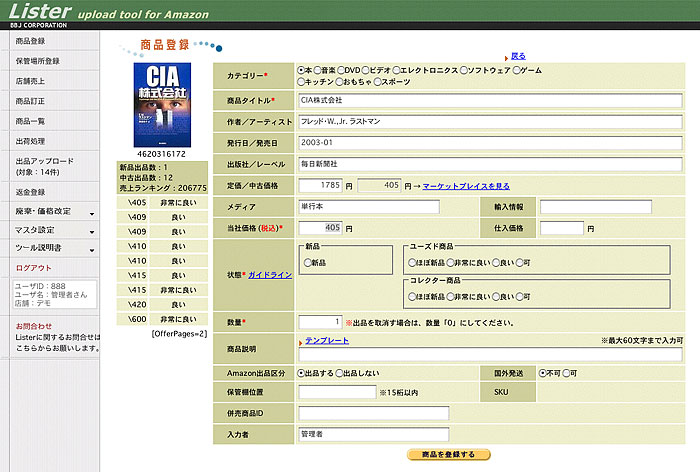Screen dimensions: 700x472
Task: Click the ログアウト link
Action: (x=33, y=268)
